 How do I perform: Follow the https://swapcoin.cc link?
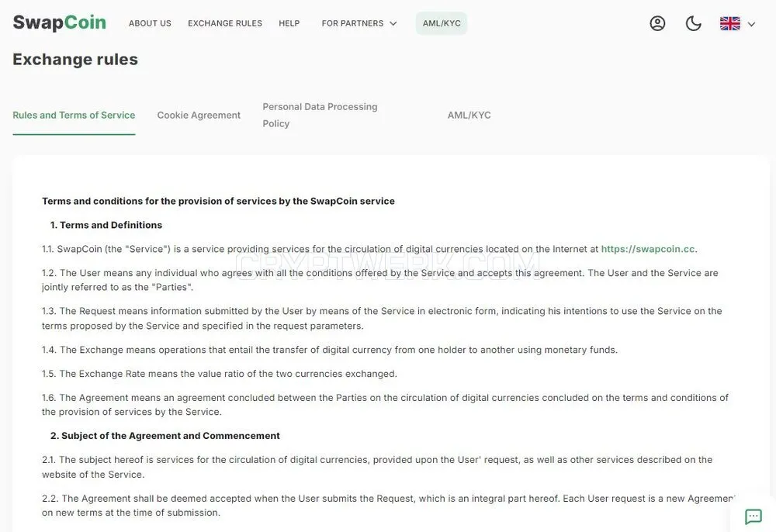tap(648, 249)
